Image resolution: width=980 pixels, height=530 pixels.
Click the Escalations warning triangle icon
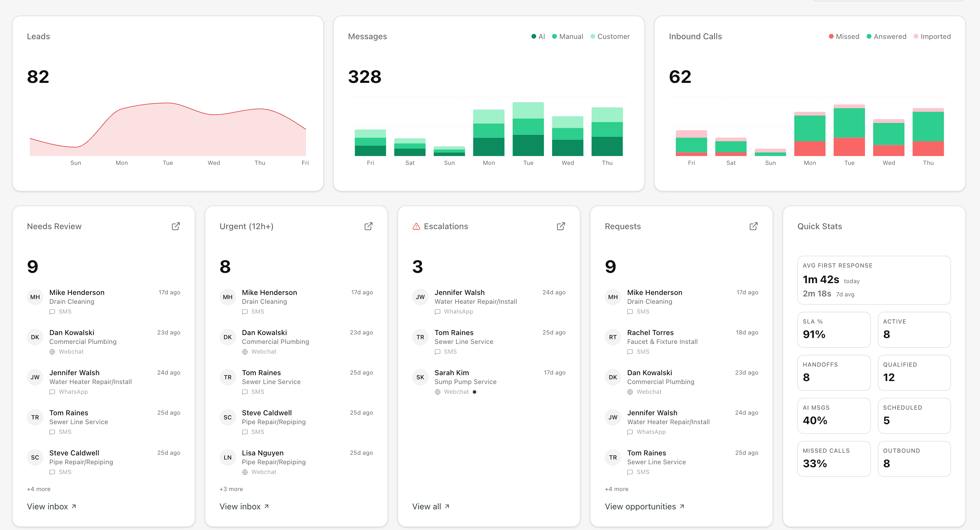[x=416, y=226]
